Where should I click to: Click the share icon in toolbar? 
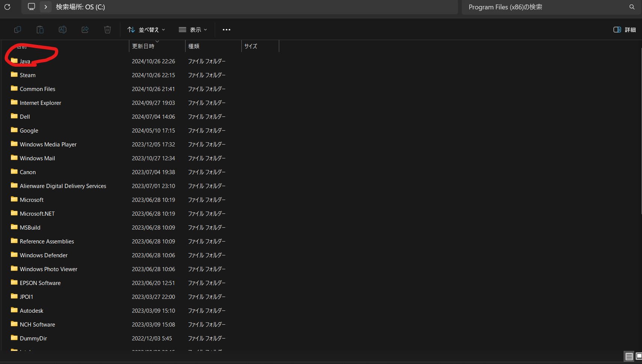tap(85, 30)
